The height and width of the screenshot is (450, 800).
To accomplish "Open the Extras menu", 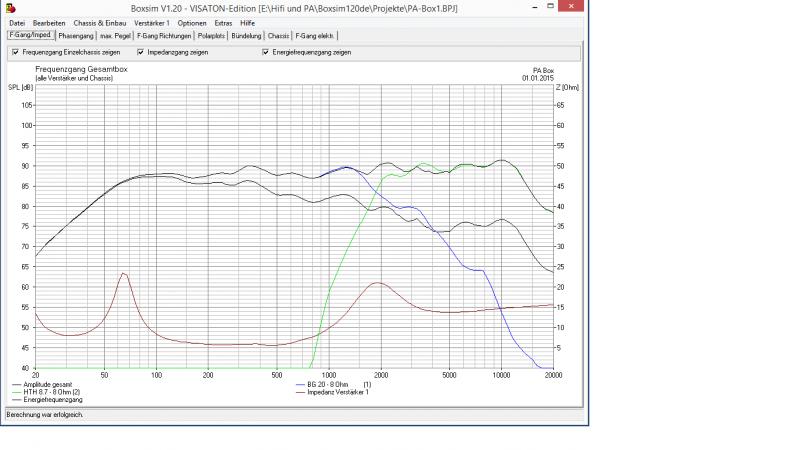I will point(223,23).
